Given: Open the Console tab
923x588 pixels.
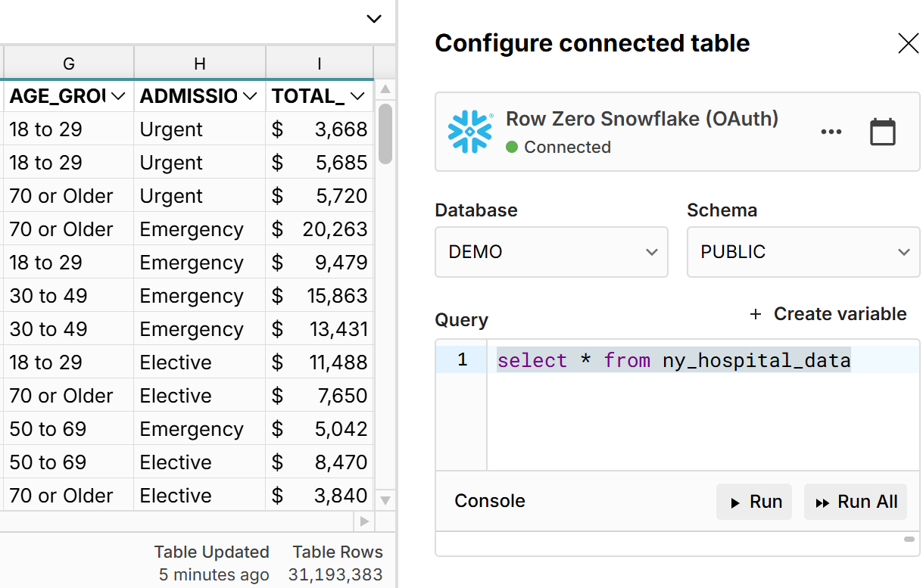Looking at the screenshot, I should coord(490,501).
